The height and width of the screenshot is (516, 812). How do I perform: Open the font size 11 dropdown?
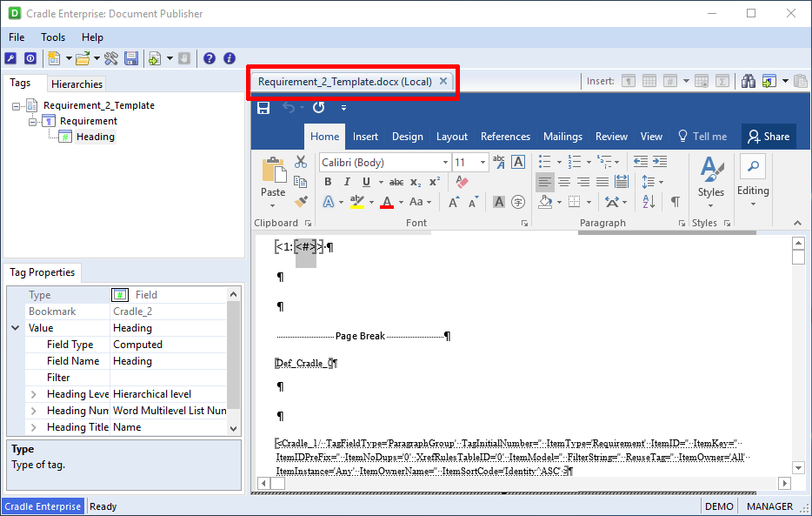coord(483,163)
